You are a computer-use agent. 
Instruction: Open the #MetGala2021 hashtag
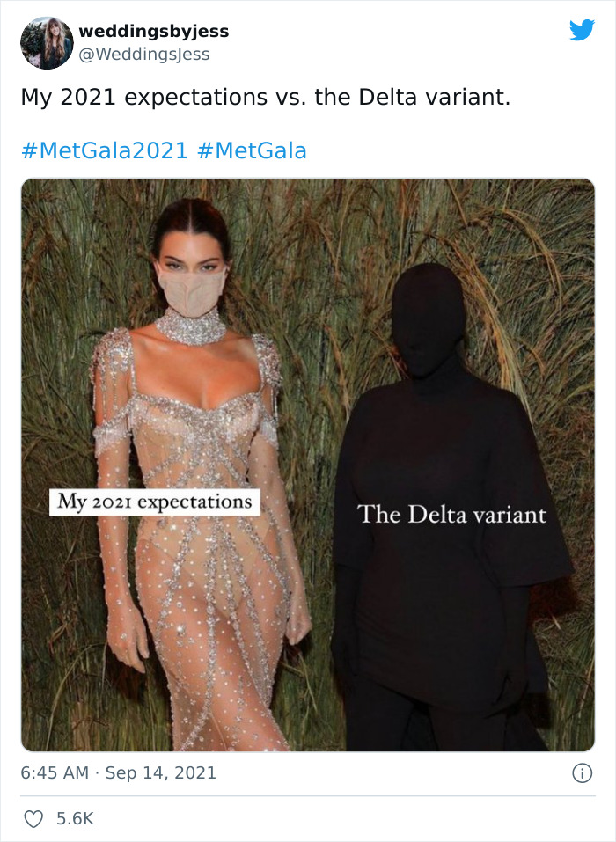(x=104, y=150)
